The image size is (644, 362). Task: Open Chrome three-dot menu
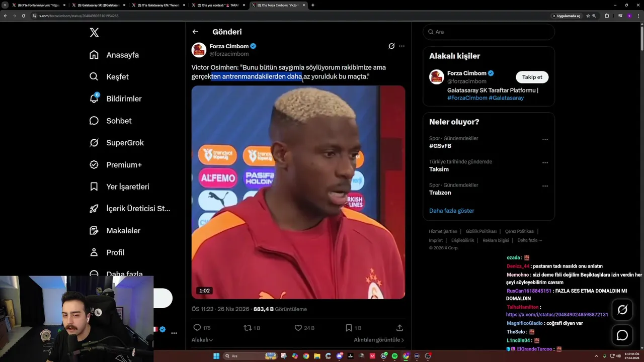coord(638,16)
